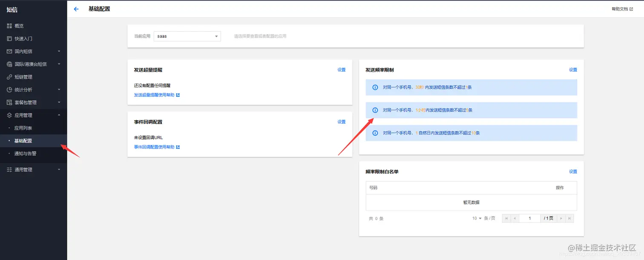Click the 国内短信 envelope icon
This screenshot has height=260, width=644.
pos(9,52)
